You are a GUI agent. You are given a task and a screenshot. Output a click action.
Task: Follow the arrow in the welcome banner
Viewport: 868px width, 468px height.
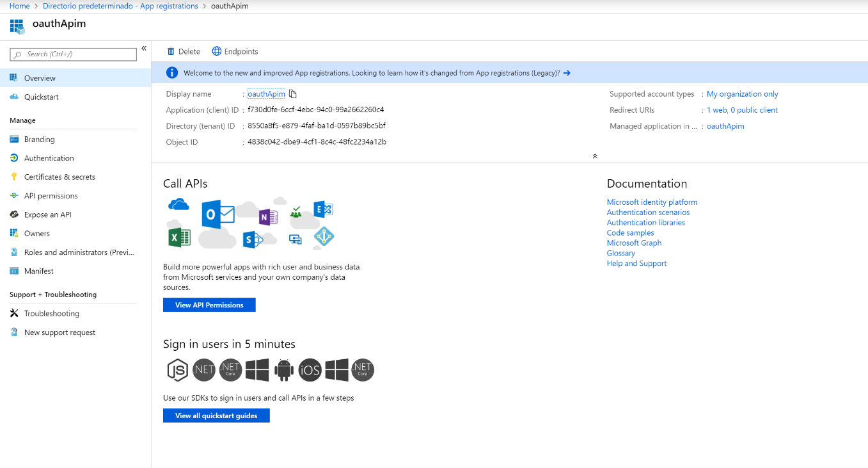pos(567,73)
